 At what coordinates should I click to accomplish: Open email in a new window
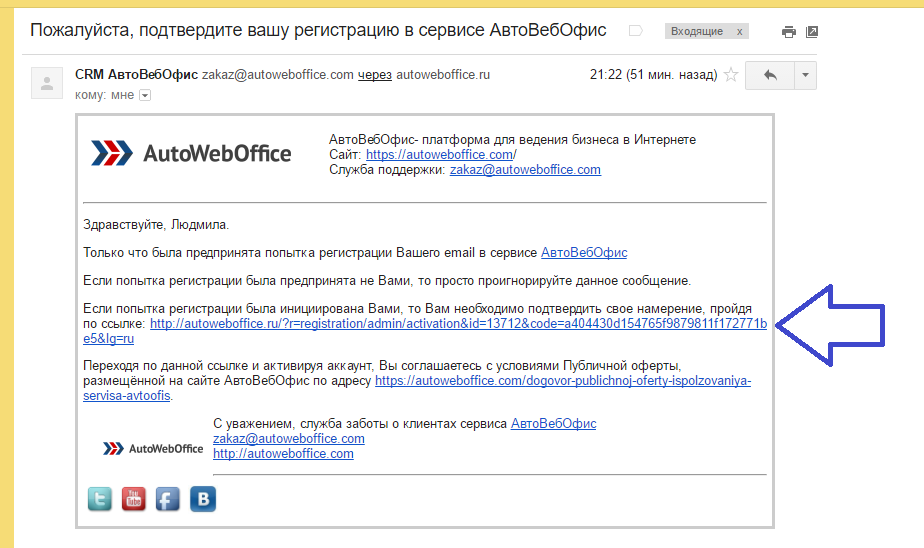[x=812, y=32]
